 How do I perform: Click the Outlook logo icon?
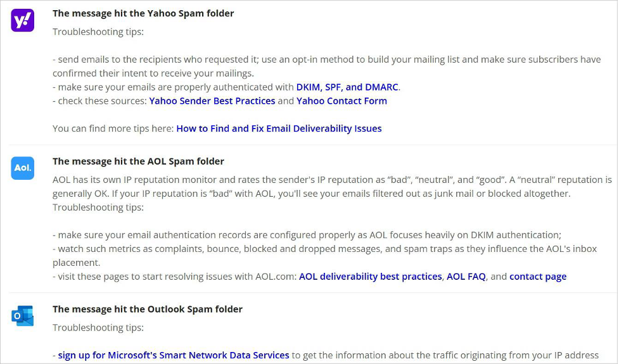tap(23, 315)
